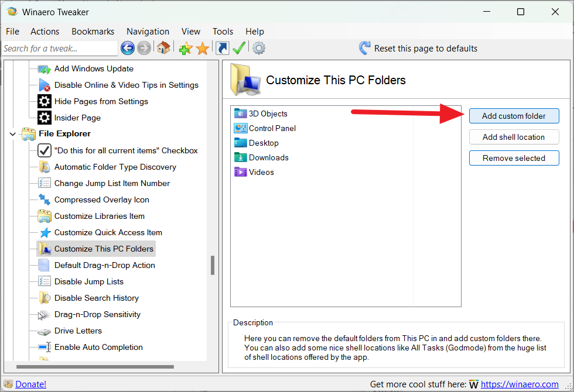Click the Donate! link
Screen dimensions: 574x392
30,384
